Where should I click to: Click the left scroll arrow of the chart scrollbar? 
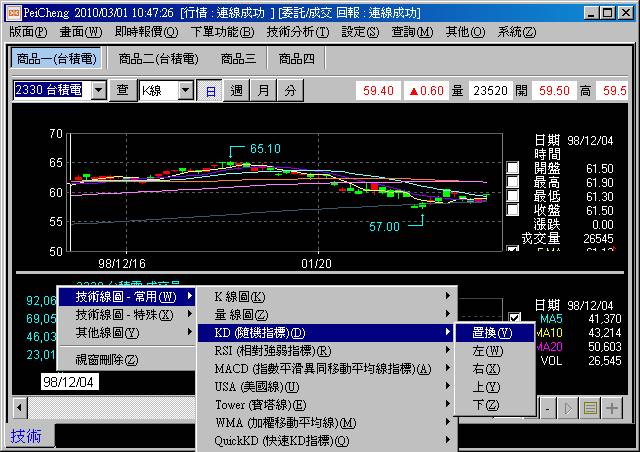pos(19,407)
